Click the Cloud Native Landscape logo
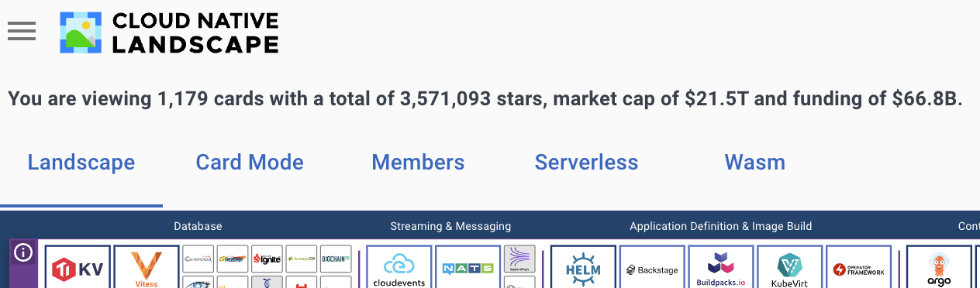Image resolution: width=980 pixels, height=288 pixels. pyautogui.click(x=169, y=33)
